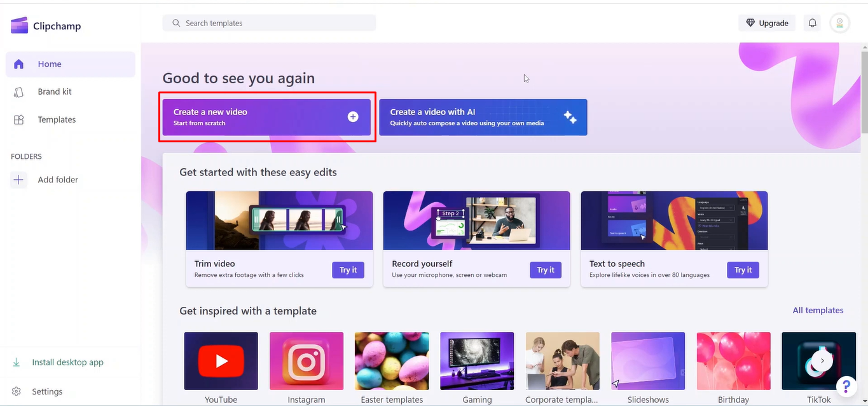The height and width of the screenshot is (406, 868).
Task: Open the Brand kit section
Action: [x=53, y=91]
